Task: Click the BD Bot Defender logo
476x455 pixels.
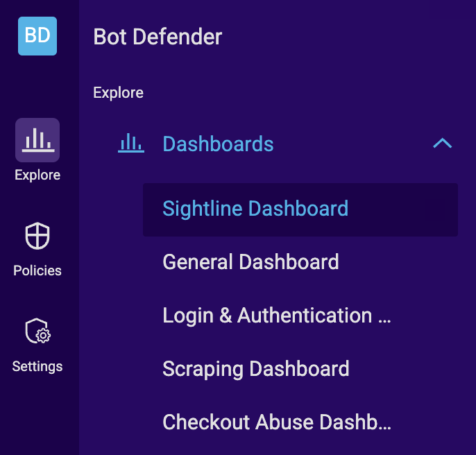Action: (x=37, y=36)
